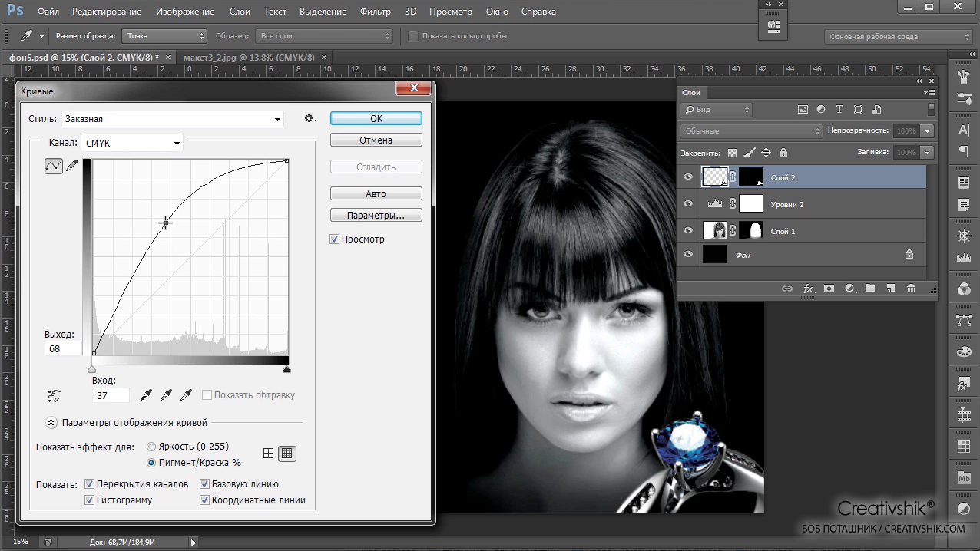980x551 pixels.
Task: Select the pencil draw-curve tool in Curves
Action: click(72, 165)
